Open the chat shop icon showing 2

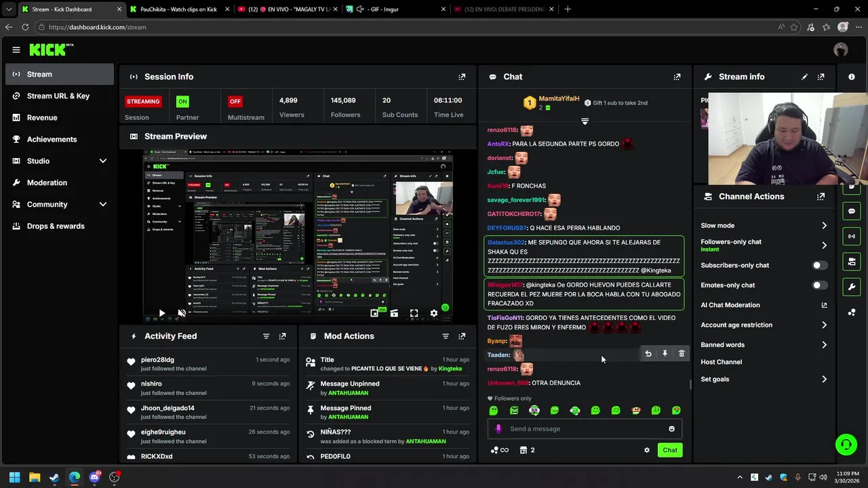coord(527,450)
